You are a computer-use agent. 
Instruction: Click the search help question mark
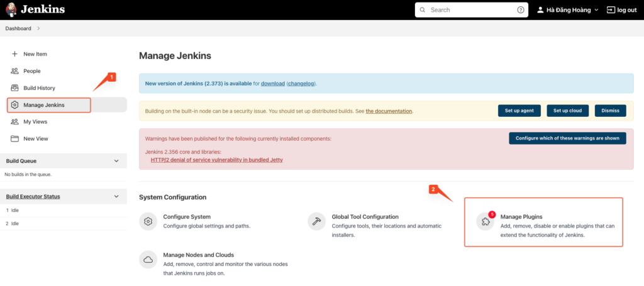click(x=521, y=10)
